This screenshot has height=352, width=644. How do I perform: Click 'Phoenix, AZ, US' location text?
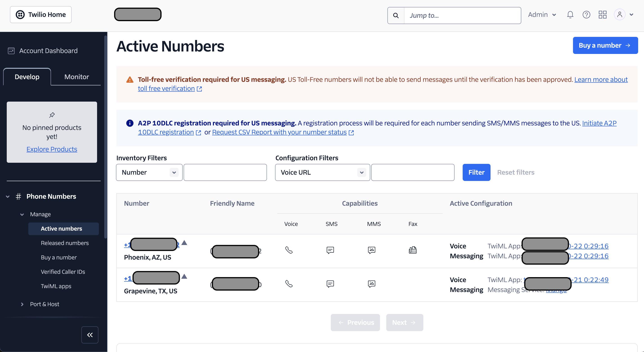[147, 258]
